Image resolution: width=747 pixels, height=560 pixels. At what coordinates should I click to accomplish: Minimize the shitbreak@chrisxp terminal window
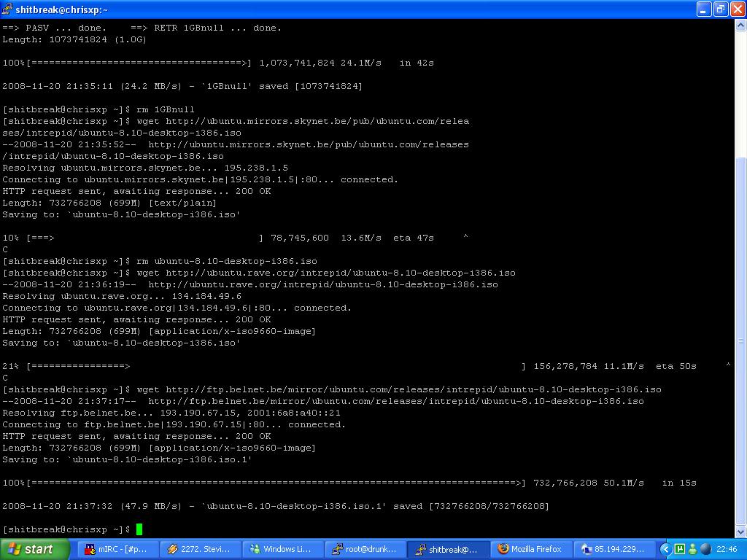704,9
